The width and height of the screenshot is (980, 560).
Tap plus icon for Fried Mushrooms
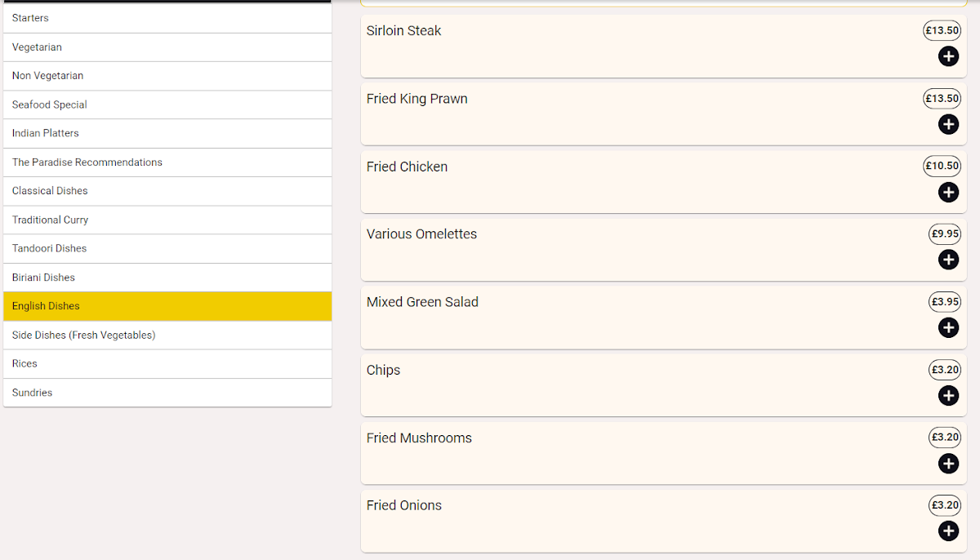(948, 464)
